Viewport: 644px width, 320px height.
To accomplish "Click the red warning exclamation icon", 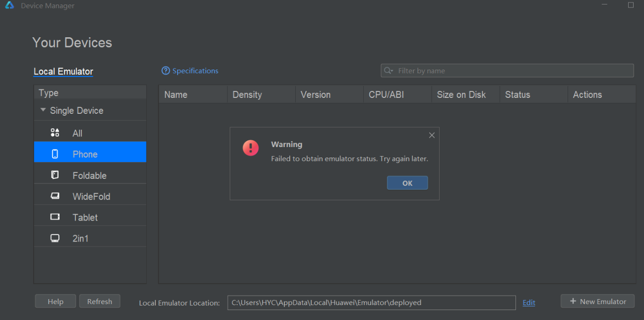I will click(x=251, y=148).
